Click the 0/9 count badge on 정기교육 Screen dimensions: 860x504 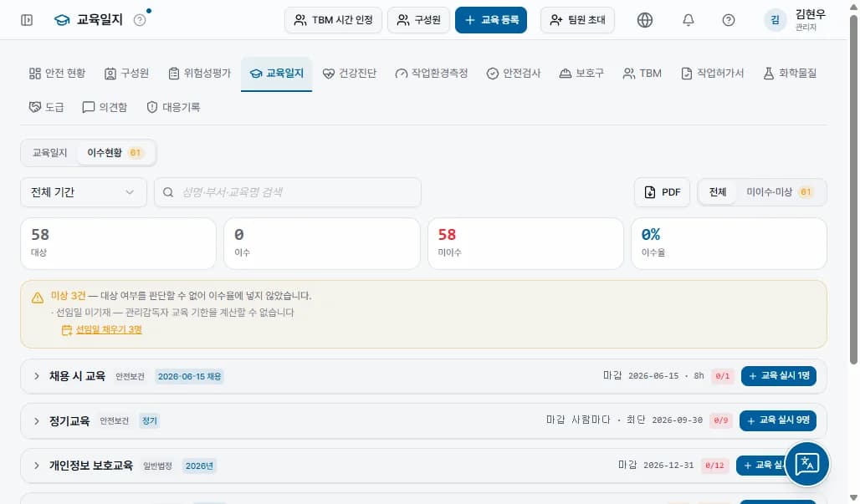[720, 420]
